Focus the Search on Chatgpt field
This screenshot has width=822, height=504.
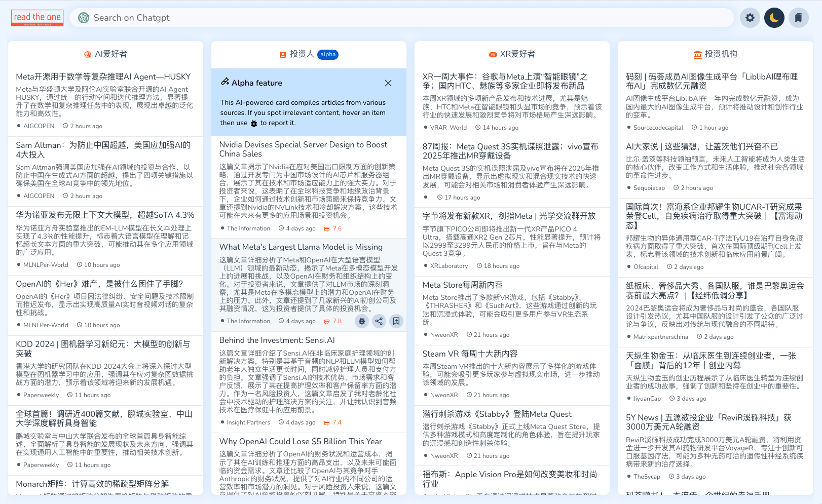coord(402,18)
